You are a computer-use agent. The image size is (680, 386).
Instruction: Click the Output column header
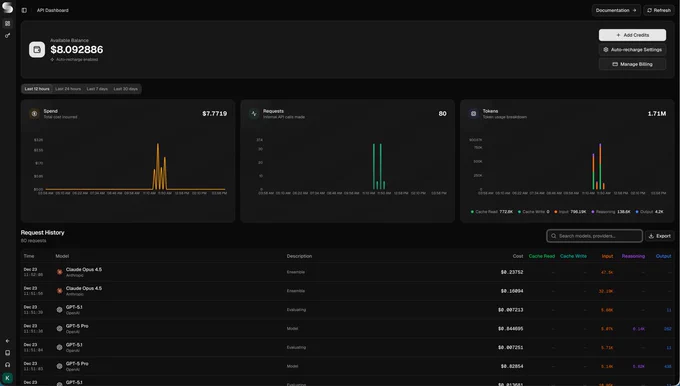coord(664,256)
